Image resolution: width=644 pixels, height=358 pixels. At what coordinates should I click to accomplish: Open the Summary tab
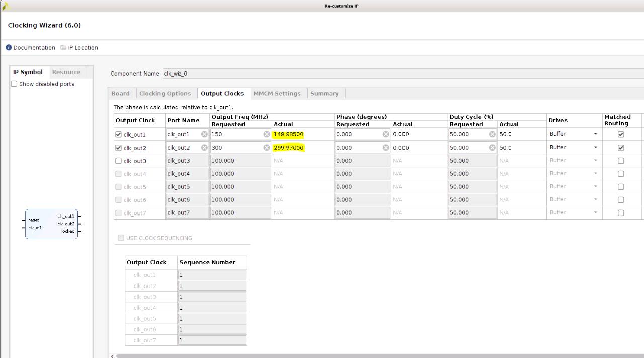[x=325, y=93]
